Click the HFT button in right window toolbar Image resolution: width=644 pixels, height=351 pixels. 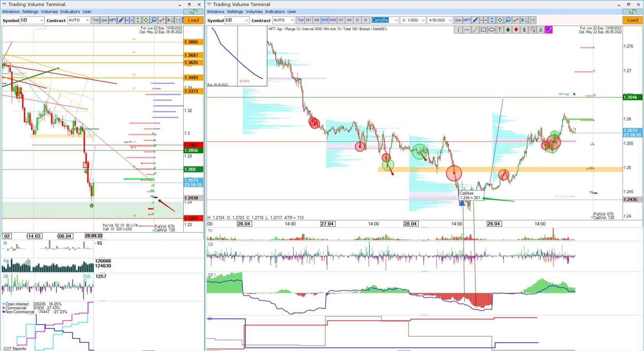[467, 20]
